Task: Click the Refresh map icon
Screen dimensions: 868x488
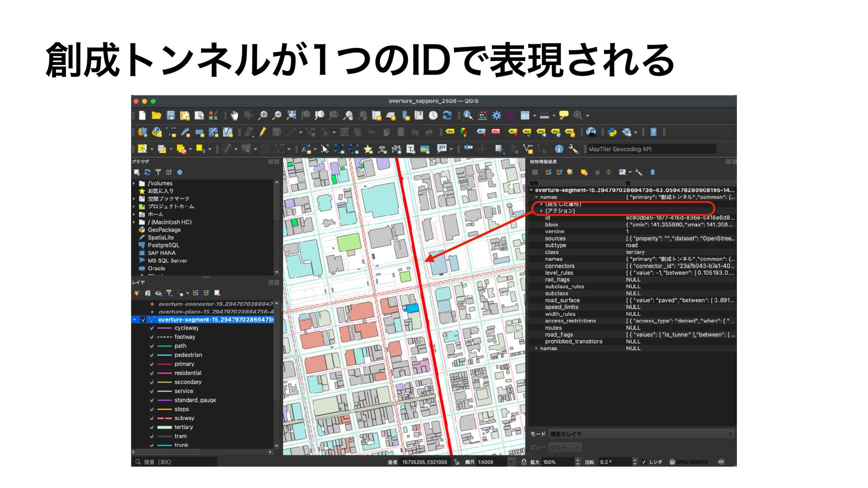Action: pos(447,116)
